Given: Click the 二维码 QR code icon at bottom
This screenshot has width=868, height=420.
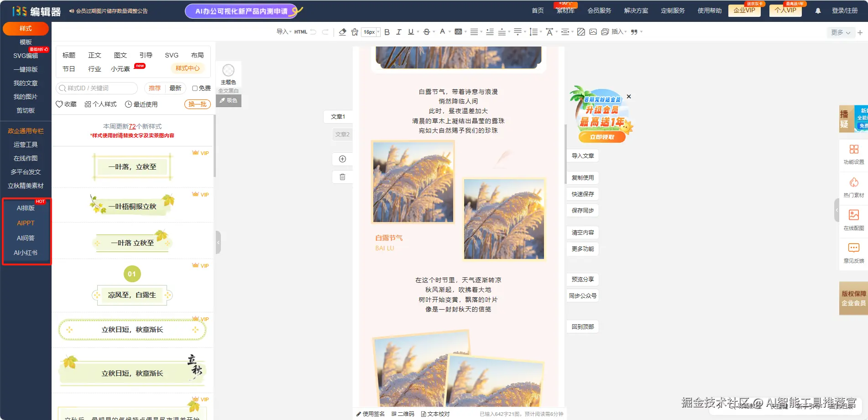Looking at the screenshot, I should pyautogui.click(x=403, y=414).
